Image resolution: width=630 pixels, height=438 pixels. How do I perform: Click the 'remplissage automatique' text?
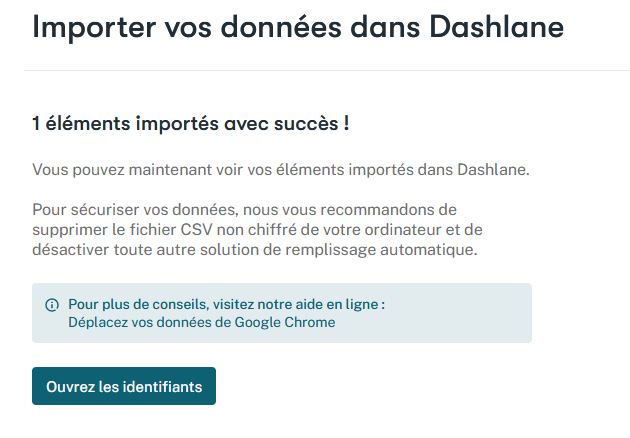(381, 250)
